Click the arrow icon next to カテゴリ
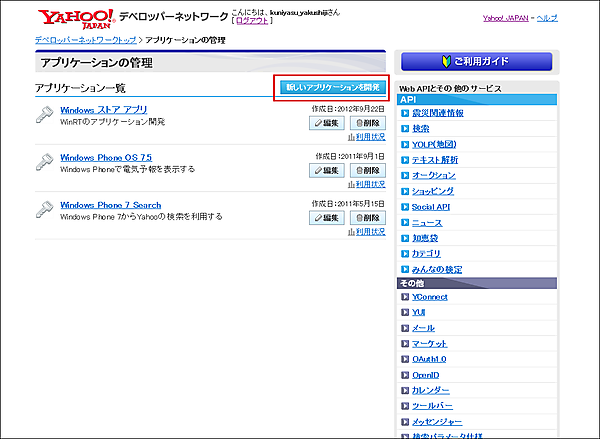600x439 pixels. pos(405,254)
